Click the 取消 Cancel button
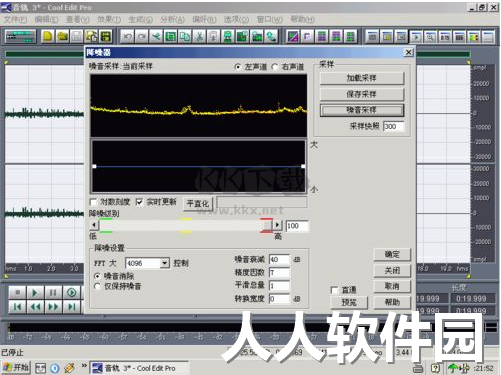Image resolution: width=501 pixels, height=375 pixels. (x=392, y=286)
